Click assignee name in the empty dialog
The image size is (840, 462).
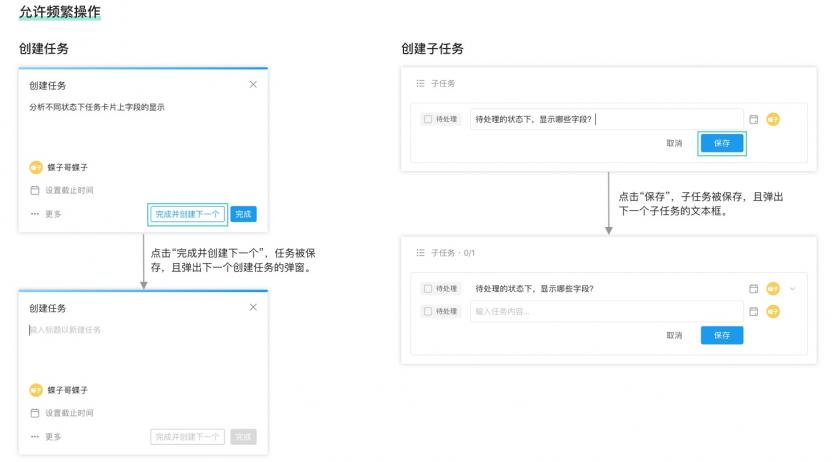68,390
